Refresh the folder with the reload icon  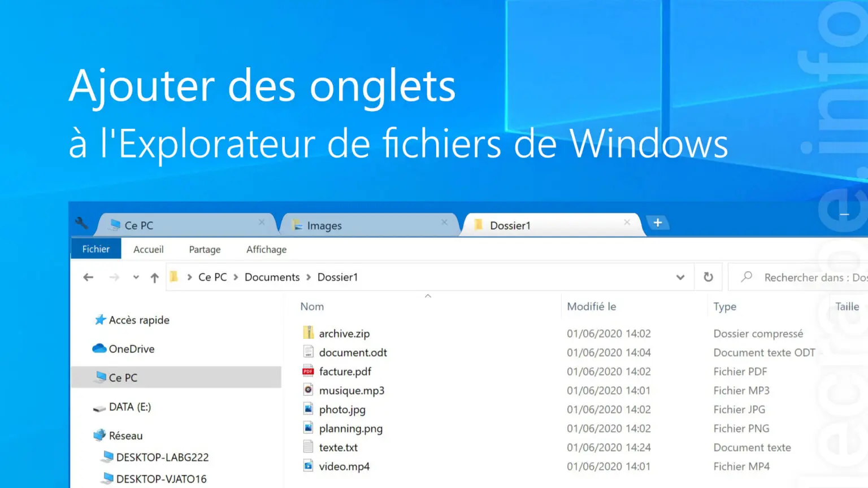click(x=708, y=277)
